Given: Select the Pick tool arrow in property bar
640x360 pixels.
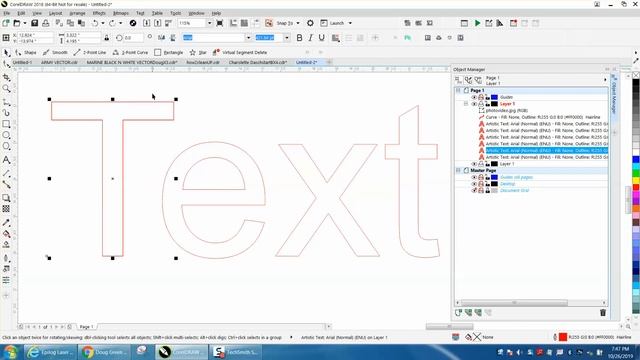Looking at the screenshot, I should [x=7, y=52].
